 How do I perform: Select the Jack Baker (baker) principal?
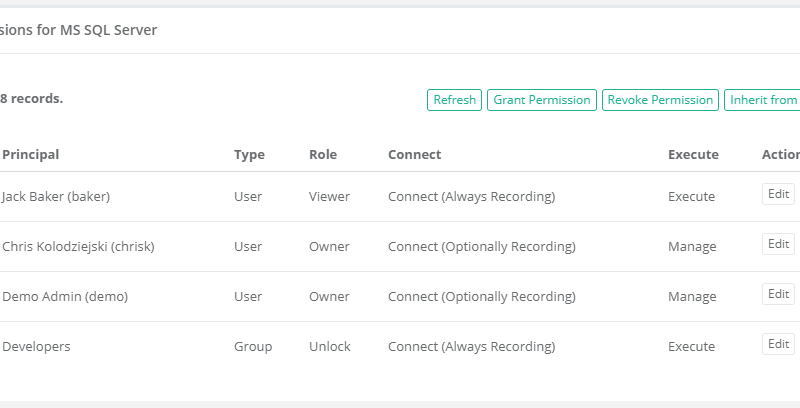point(56,197)
